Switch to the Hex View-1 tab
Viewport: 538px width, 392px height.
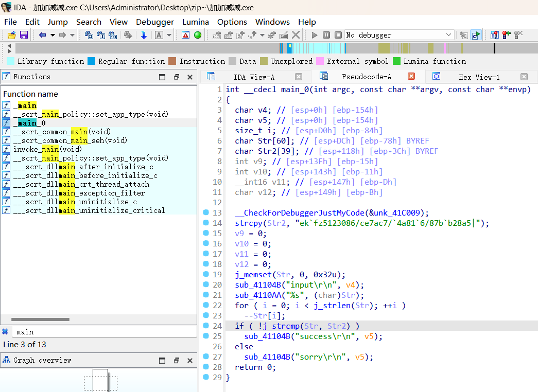click(x=479, y=77)
